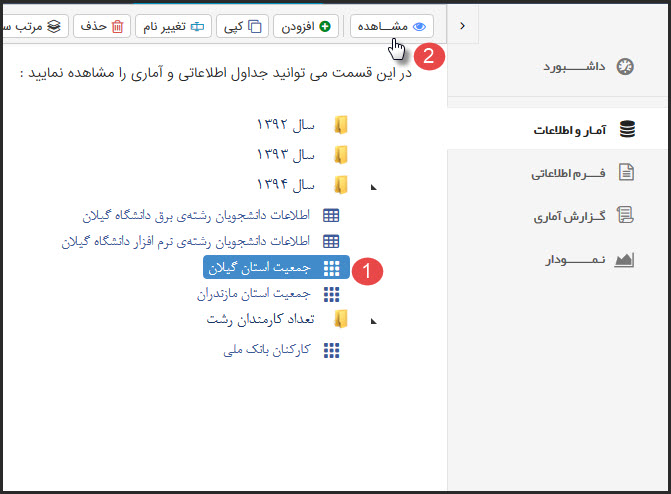The image size is (671, 494).
Task: Collapse the sidebar using the chevron arrow
Action: coord(461,27)
